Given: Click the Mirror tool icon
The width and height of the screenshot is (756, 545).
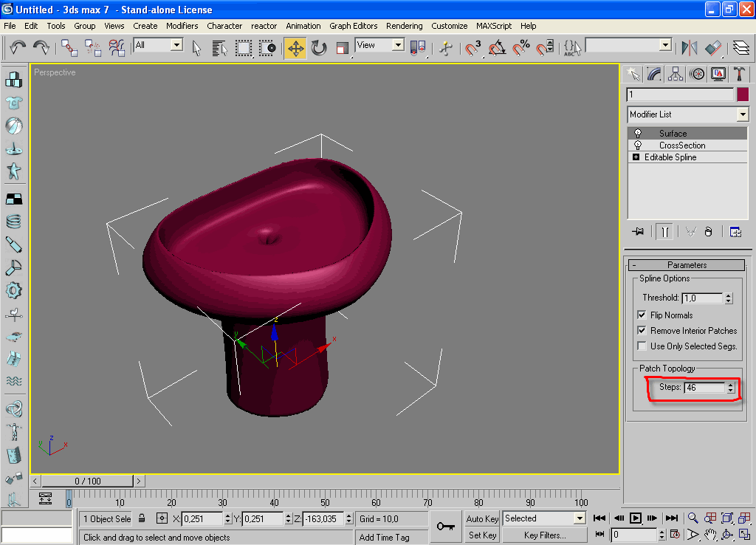Looking at the screenshot, I should (x=690, y=49).
